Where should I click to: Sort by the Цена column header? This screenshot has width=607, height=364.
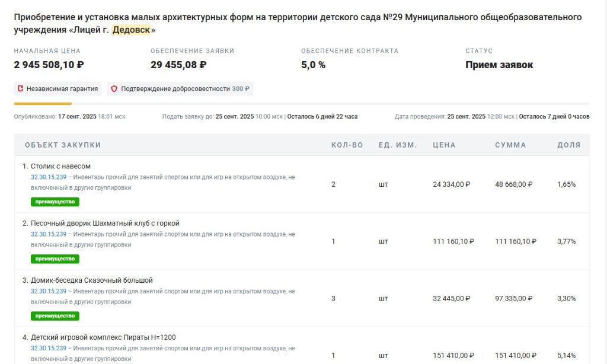coord(444,145)
